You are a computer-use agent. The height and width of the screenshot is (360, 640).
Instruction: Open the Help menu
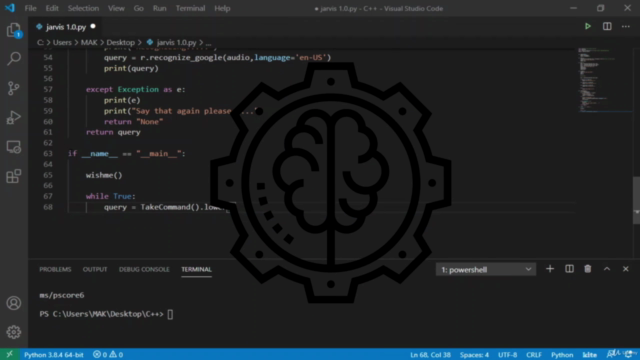pos(222,8)
